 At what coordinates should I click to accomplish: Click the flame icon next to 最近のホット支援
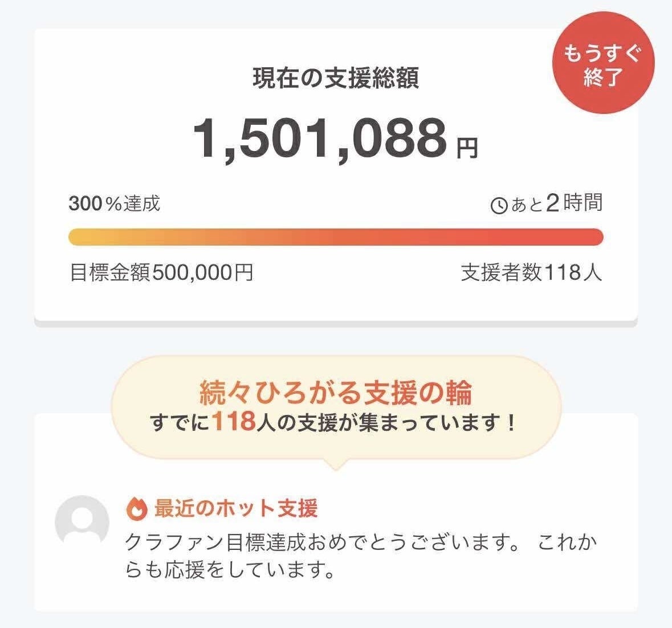point(136,508)
